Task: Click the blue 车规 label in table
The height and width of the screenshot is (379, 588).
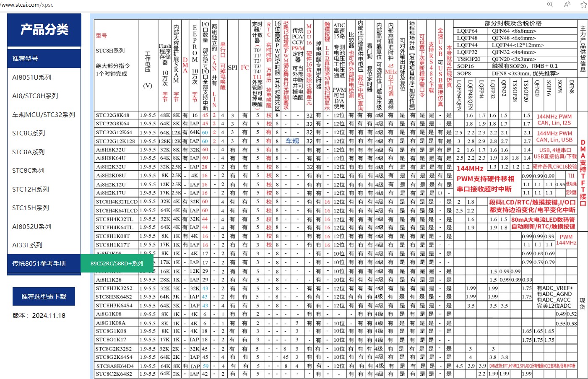Action: 292,141
